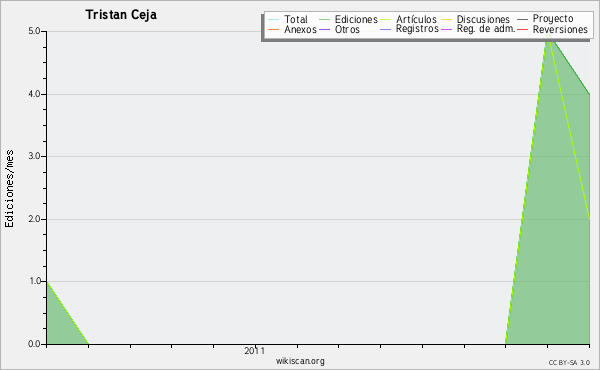Select the Registros legend entry
Image resolution: width=600 pixels, height=370 pixels.
417,29
